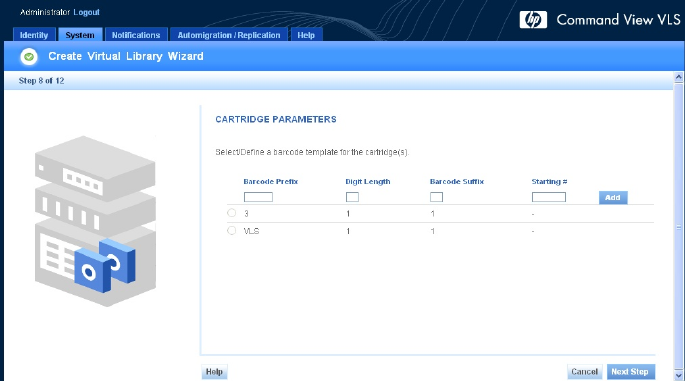Click the Logout link
Screen dimensions: 685x381
(x=86, y=12)
